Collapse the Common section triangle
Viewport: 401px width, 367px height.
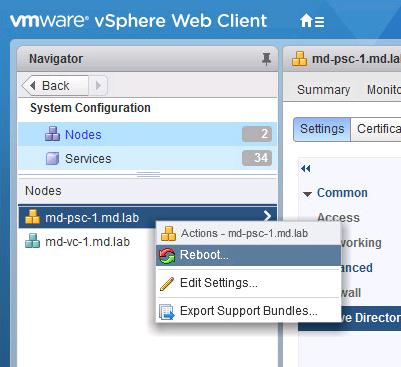(307, 194)
